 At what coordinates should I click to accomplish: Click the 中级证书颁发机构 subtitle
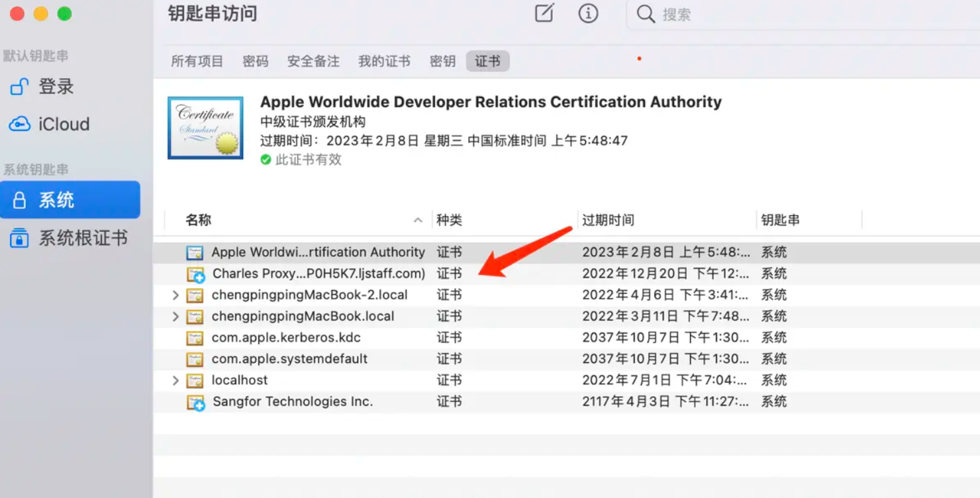pos(313,122)
